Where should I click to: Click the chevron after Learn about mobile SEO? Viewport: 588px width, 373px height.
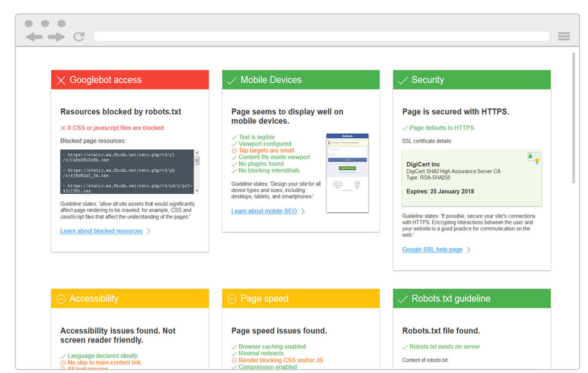pos(303,211)
